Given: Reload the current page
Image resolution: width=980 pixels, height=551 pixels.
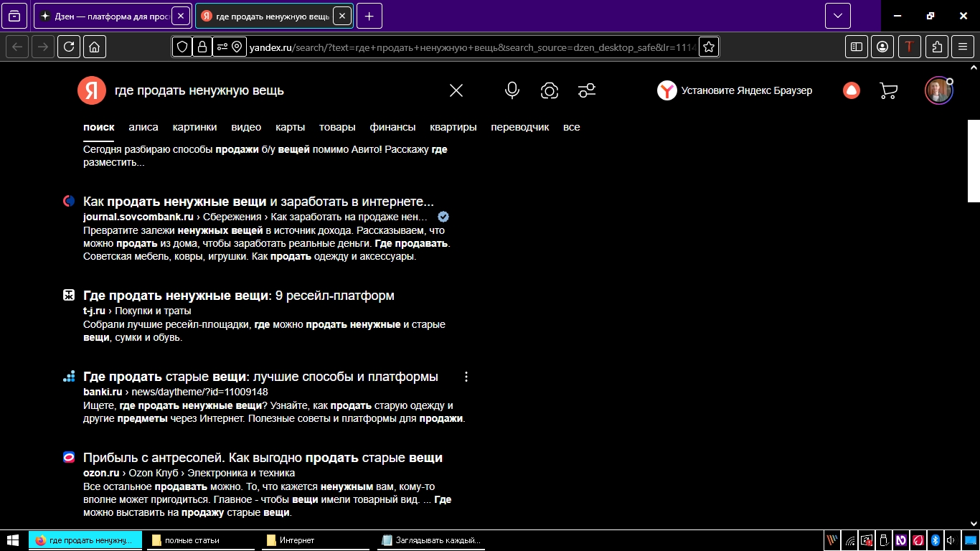Looking at the screenshot, I should (69, 47).
